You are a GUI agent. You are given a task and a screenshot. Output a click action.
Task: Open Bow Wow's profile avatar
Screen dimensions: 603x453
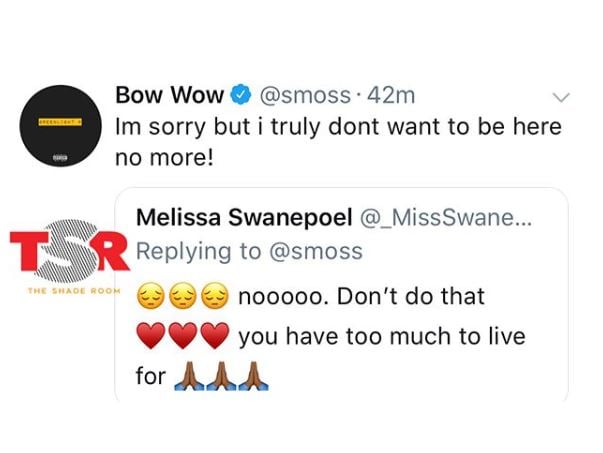pyautogui.click(x=61, y=126)
